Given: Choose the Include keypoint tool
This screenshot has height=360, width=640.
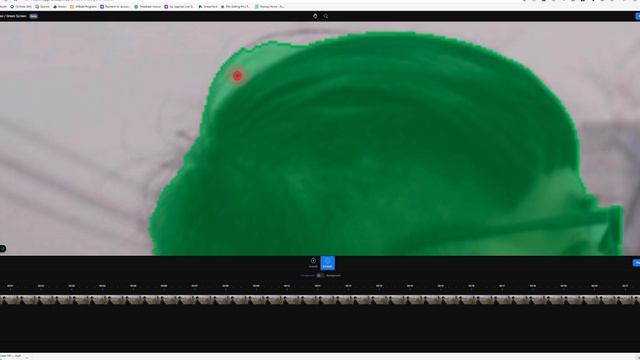Looking at the screenshot, I should 313,263.
